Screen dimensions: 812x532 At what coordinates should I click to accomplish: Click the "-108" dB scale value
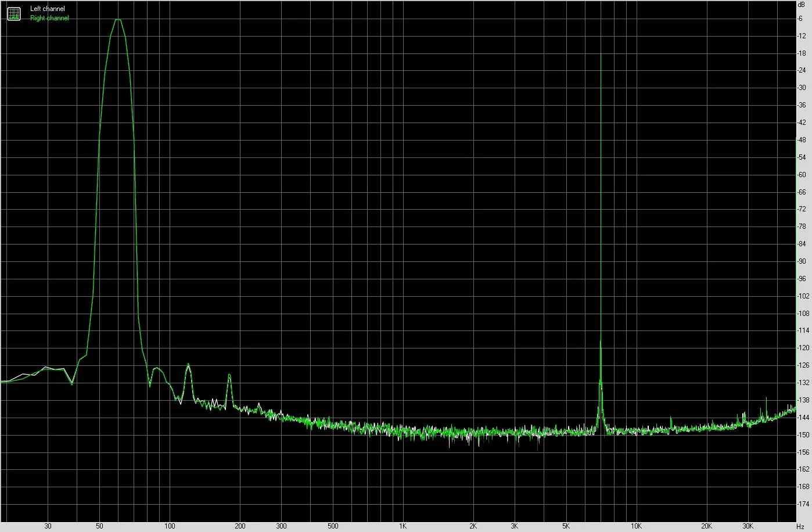tap(803, 313)
